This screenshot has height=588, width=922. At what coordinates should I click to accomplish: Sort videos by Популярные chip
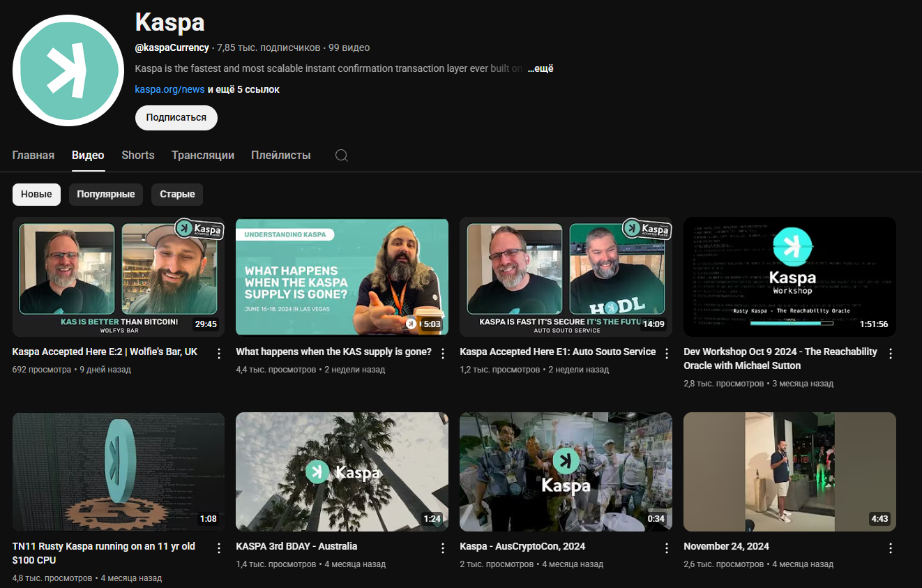106,195
